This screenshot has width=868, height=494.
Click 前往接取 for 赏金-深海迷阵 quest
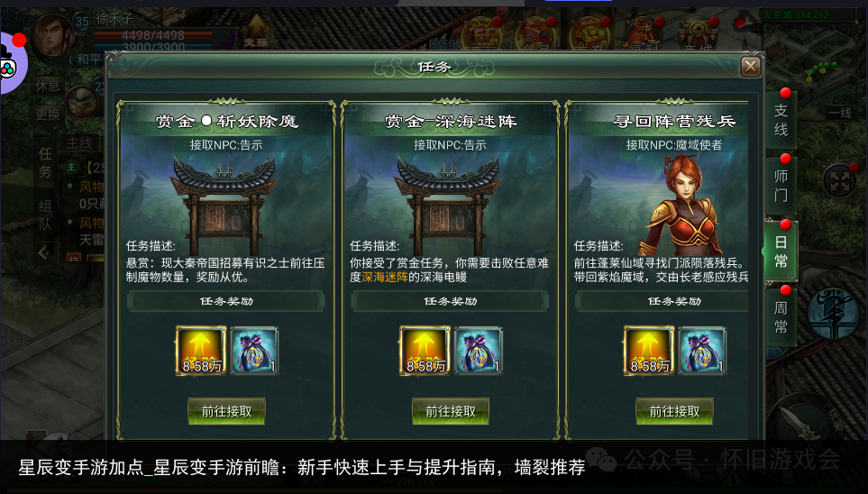pyautogui.click(x=451, y=411)
